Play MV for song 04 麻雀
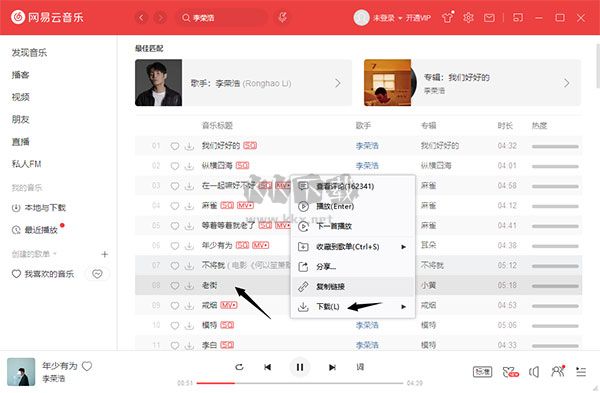This screenshot has width=600, height=393. [x=245, y=205]
